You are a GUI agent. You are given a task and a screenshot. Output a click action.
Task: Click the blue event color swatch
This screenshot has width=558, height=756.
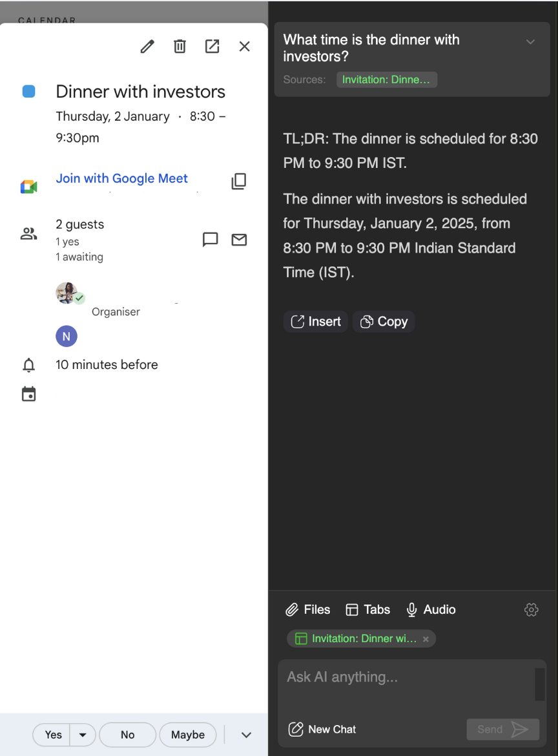(29, 92)
